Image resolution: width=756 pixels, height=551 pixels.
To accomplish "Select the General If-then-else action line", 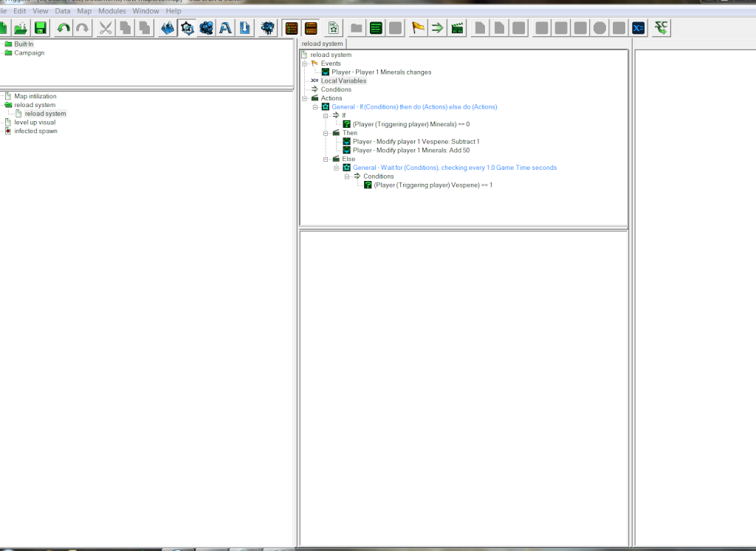I will click(414, 106).
